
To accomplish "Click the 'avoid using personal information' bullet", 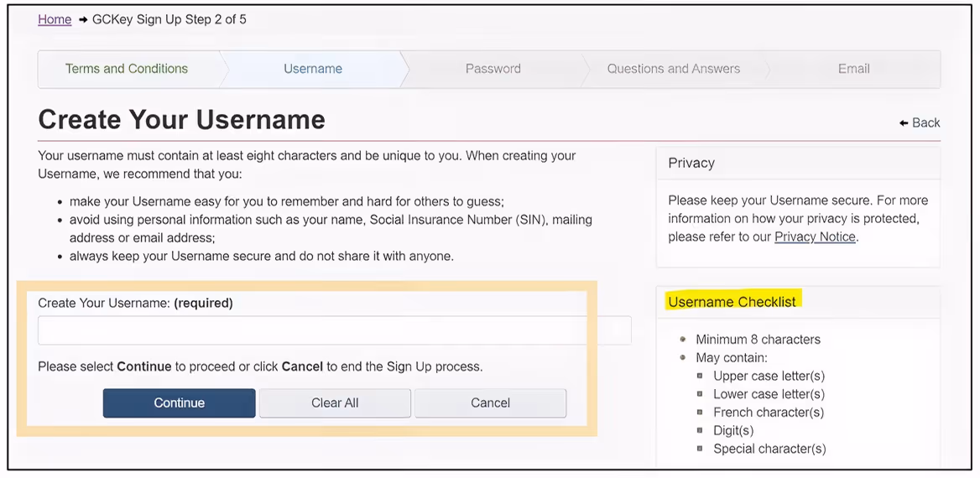I will pyautogui.click(x=331, y=229).
